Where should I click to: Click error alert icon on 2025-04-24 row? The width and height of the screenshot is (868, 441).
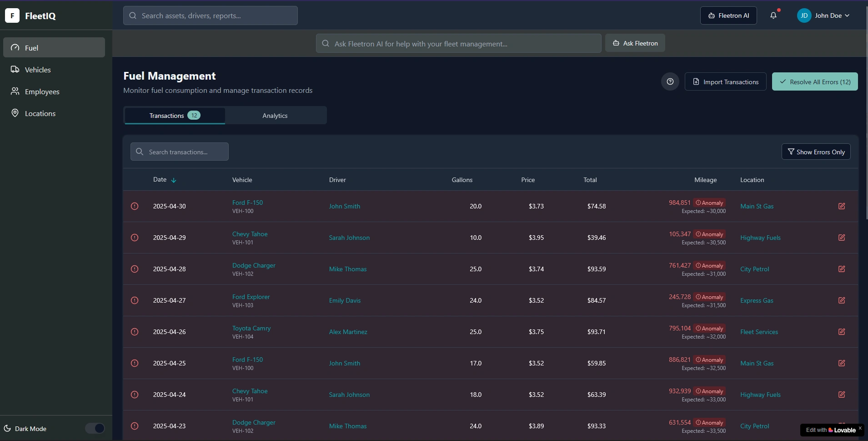[135, 395]
